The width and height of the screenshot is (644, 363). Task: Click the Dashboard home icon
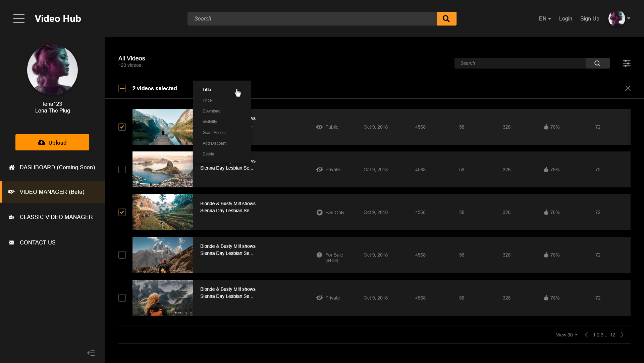tap(12, 167)
